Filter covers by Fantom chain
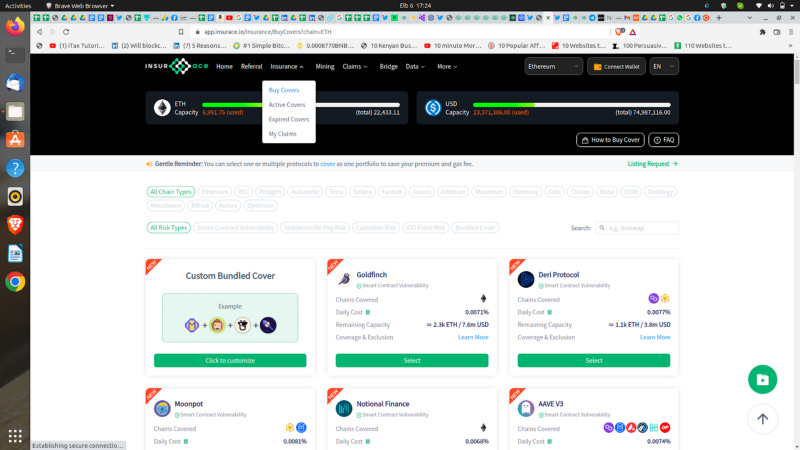Viewport: 800px width, 450px height. (x=392, y=192)
